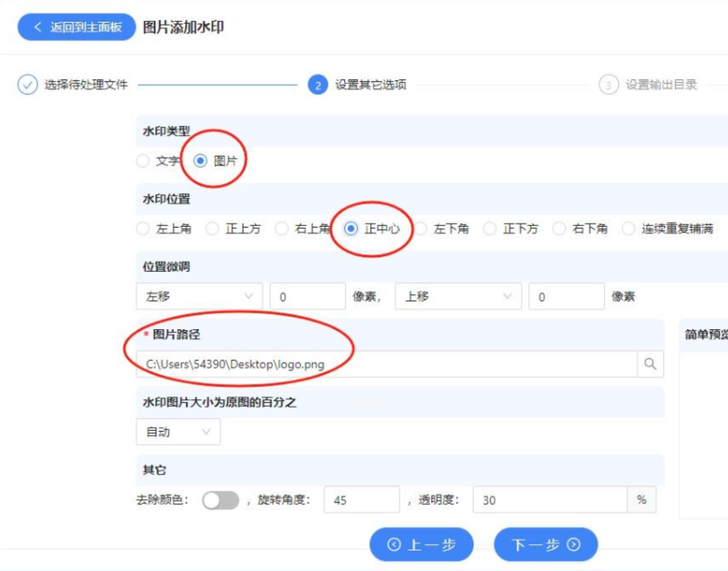The height and width of the screenshot is (571, 728).
Task: Toggle the 去除颜色 switch
Action: (x=220, y=500)
